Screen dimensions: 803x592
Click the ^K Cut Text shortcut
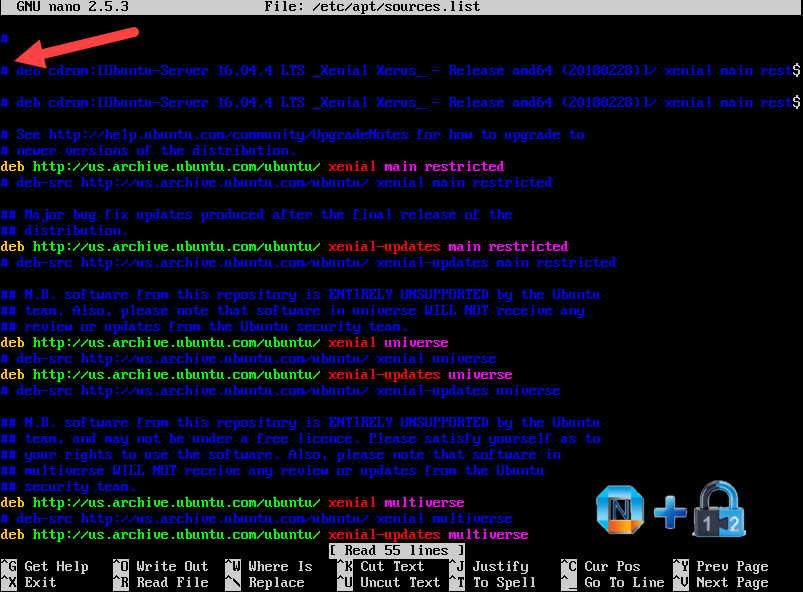point(381,566)
